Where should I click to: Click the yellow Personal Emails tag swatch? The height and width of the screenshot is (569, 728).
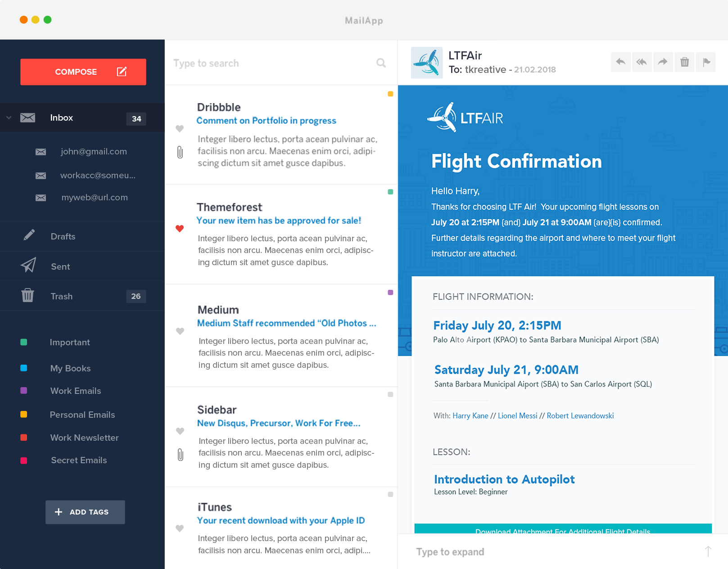click(24, 414)
